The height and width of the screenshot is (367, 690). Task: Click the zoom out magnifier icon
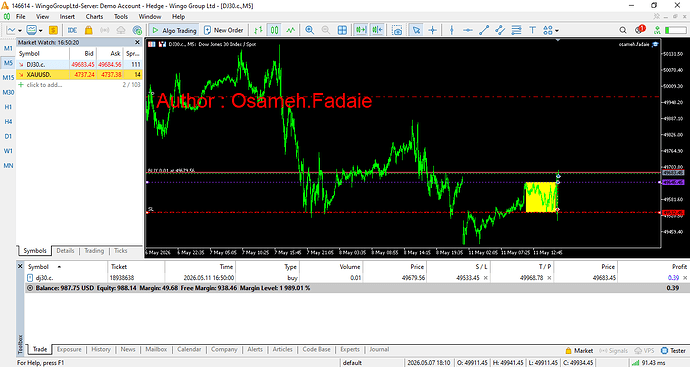pos(326,30)
